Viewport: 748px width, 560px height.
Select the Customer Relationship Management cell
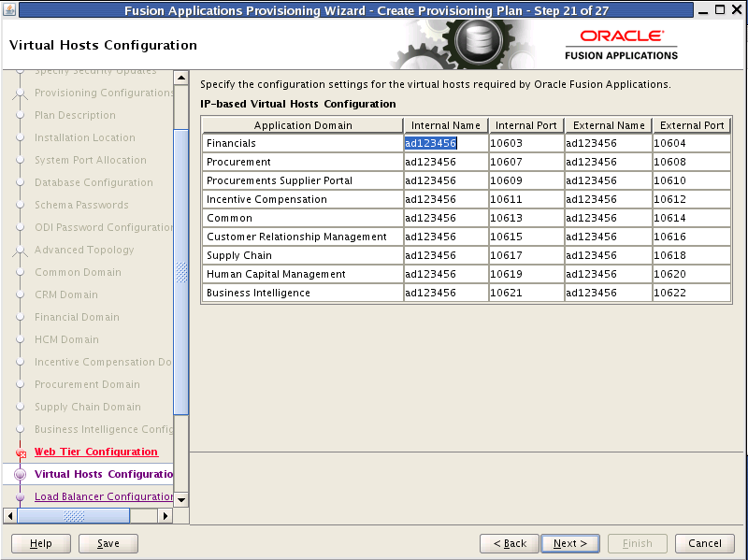pyautogui.click(x=303, y=237)
